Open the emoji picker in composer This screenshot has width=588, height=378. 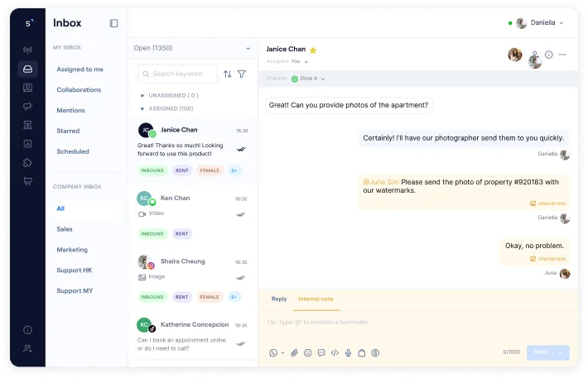(x=308, y=353)
